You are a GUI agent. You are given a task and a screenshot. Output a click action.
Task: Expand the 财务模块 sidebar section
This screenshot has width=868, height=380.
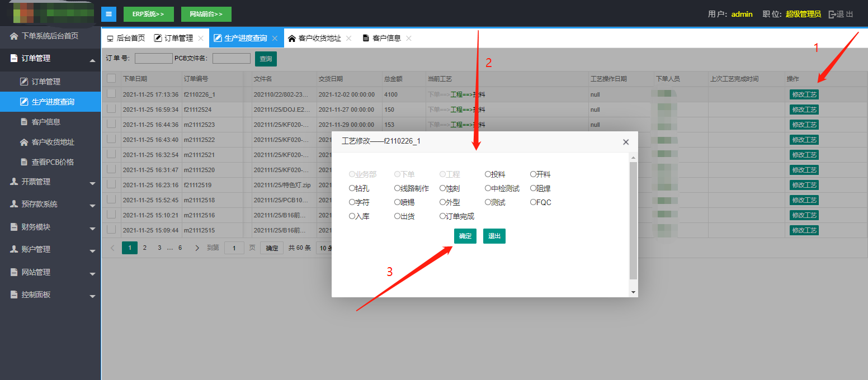[x=50, y=227]
